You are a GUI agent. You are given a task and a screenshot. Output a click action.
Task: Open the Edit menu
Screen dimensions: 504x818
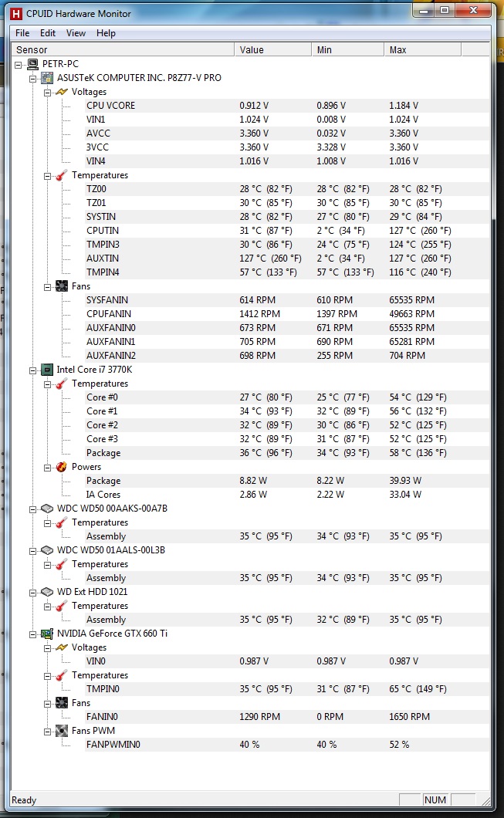[x=48, y=33]
